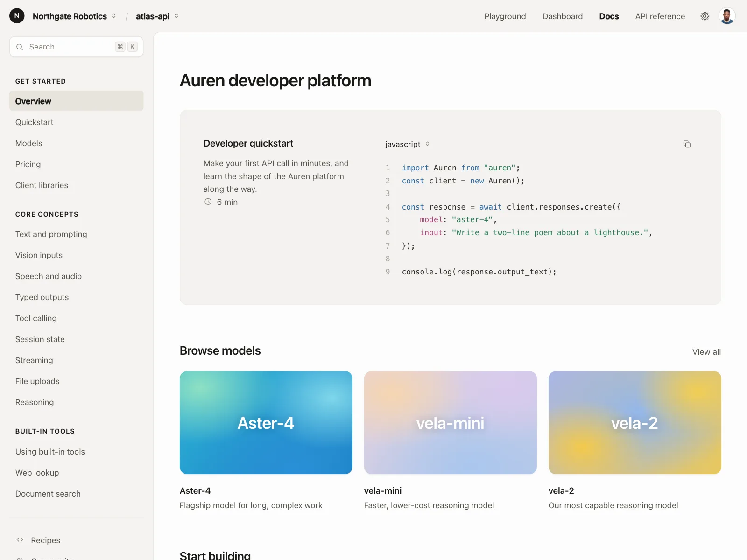Open the Session state guide
The height and width of the screenshot is (560, 747).
coord(77,339)
